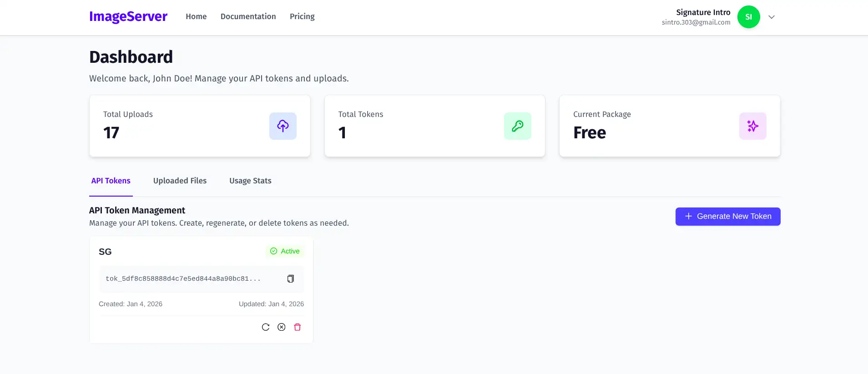Select the API Tokens tab
Viewport: 868px width, 374px height.
point(111,181)
